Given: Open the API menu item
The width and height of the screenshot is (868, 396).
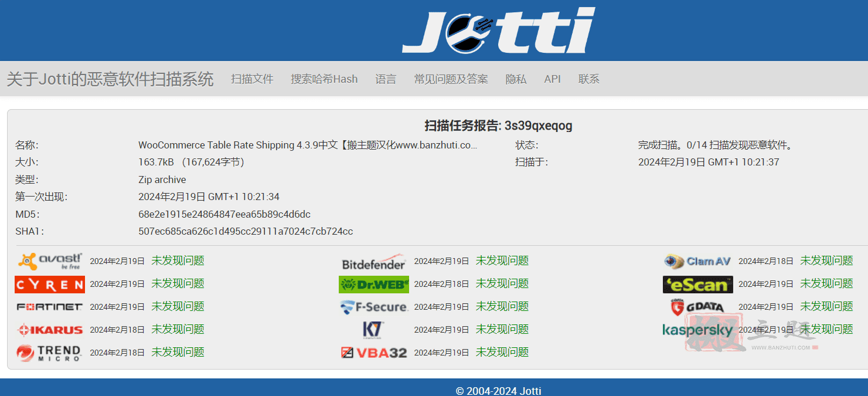Looking at the screenshot, I should tap(552, 79).
